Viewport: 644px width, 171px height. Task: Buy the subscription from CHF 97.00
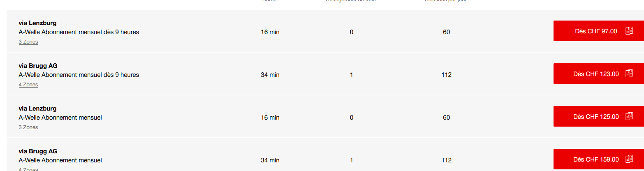pyautogui.click(x=596, y=31)
